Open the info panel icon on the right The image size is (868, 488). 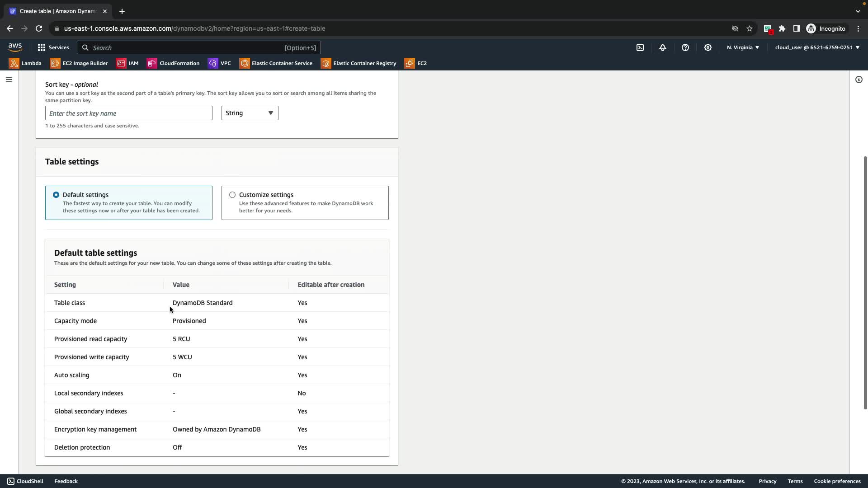coord(859,80)
